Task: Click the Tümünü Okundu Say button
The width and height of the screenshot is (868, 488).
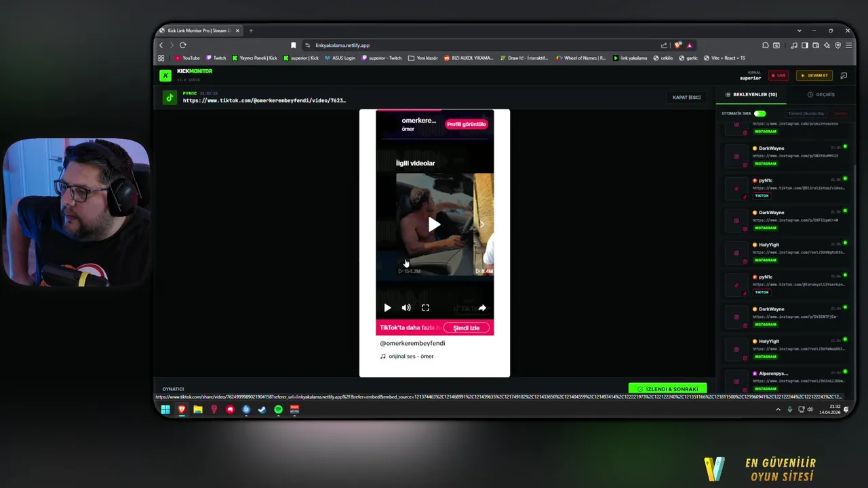Action: pyautogui.click(x=806, y=114)
